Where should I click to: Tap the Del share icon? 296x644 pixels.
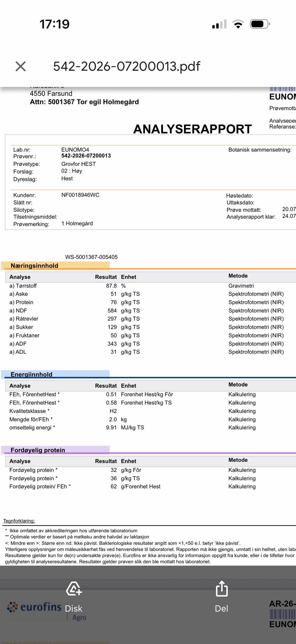click(222, 588)
